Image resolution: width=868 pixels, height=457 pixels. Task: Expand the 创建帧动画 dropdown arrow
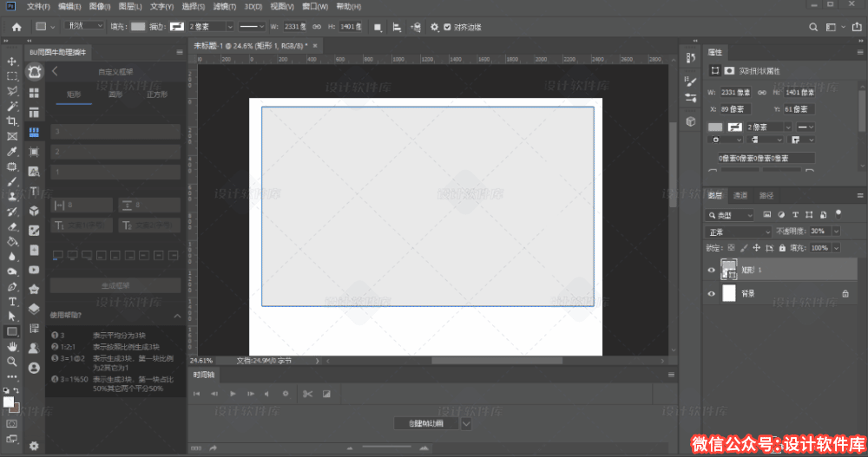tap(466, 423)
